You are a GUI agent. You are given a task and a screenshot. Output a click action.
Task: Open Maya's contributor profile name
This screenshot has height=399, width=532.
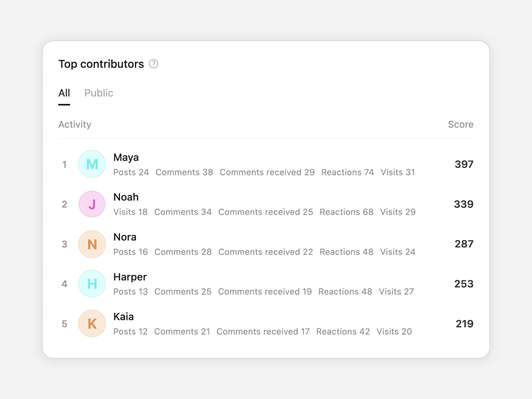pos(126,157)
